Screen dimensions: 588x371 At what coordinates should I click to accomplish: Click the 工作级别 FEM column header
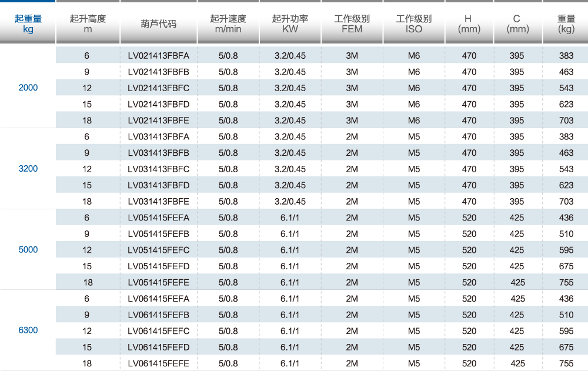pos(352,24)
